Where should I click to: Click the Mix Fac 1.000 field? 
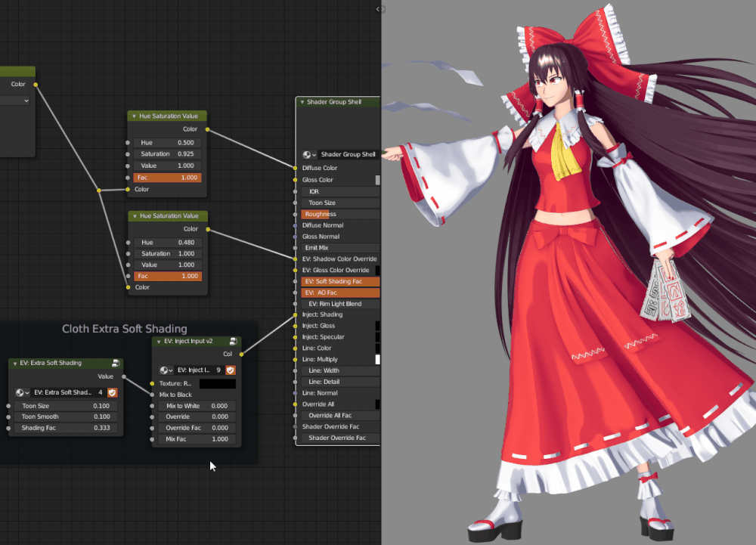tap(197, 439)
